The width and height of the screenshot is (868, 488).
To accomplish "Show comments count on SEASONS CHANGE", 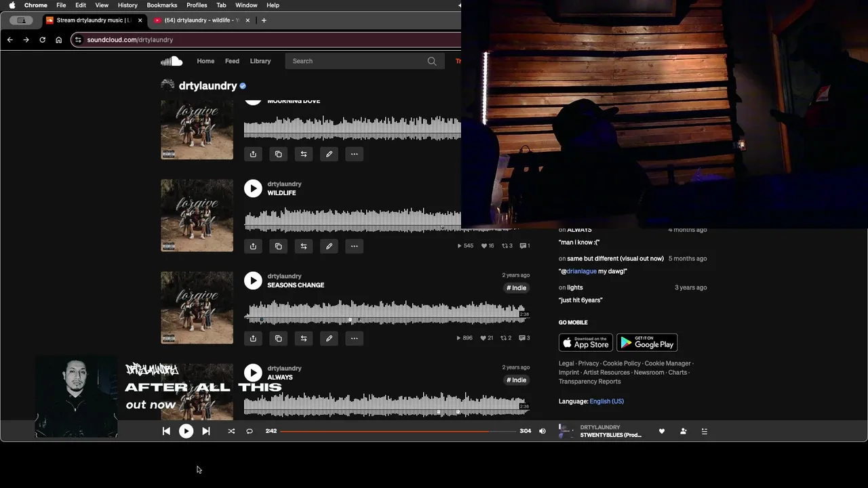I will [524, 338].
